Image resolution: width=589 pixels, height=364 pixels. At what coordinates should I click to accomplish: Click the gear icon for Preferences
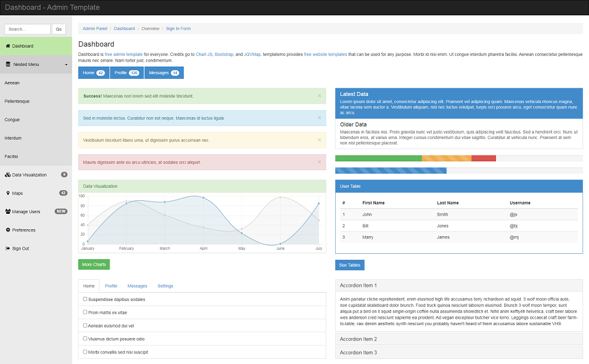(8, 230)
